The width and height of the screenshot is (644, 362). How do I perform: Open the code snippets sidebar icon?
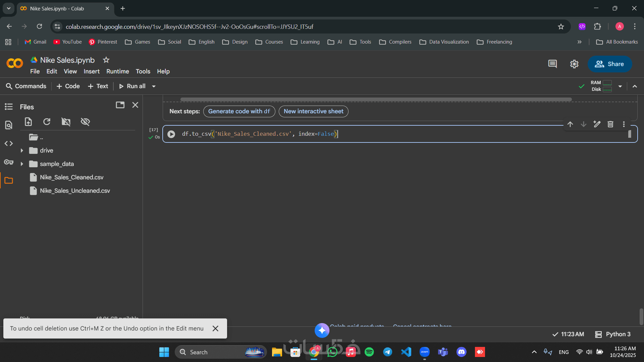click(9, 143)
